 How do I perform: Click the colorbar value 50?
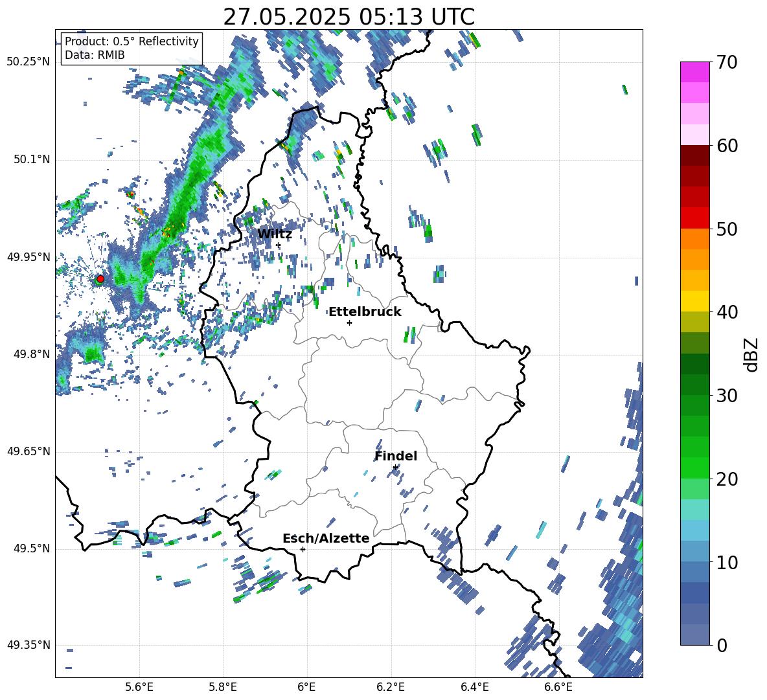727,229
